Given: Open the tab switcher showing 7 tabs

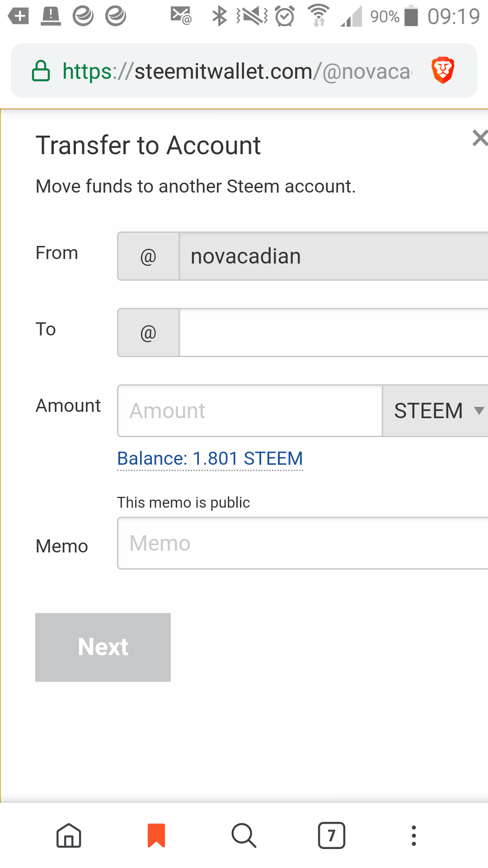Looking at the screenshot, I should pyautogui.click(x=331, y=835).
